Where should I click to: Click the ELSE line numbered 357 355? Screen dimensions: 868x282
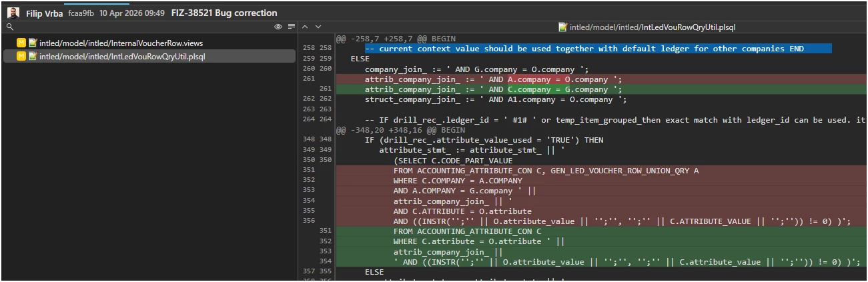374,272
